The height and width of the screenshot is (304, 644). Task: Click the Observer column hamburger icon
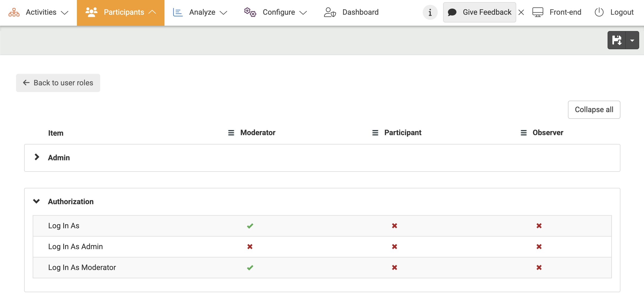point(523,133)
